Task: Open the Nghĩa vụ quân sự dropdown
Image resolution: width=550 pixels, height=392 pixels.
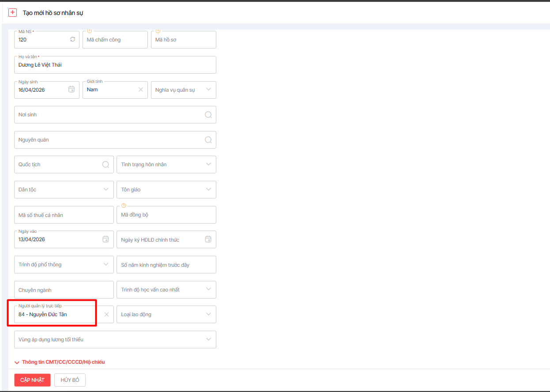Action: click(x=208, y=90)
